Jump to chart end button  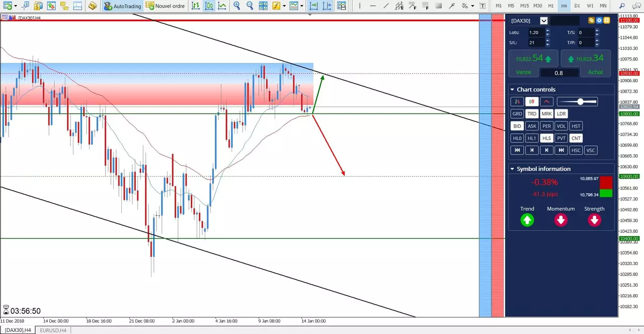point(561,150)
